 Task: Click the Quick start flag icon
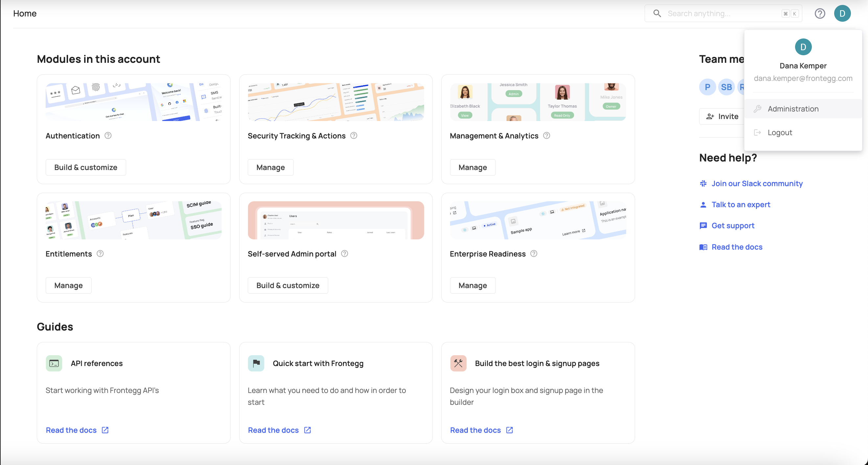tap(256, 363)
